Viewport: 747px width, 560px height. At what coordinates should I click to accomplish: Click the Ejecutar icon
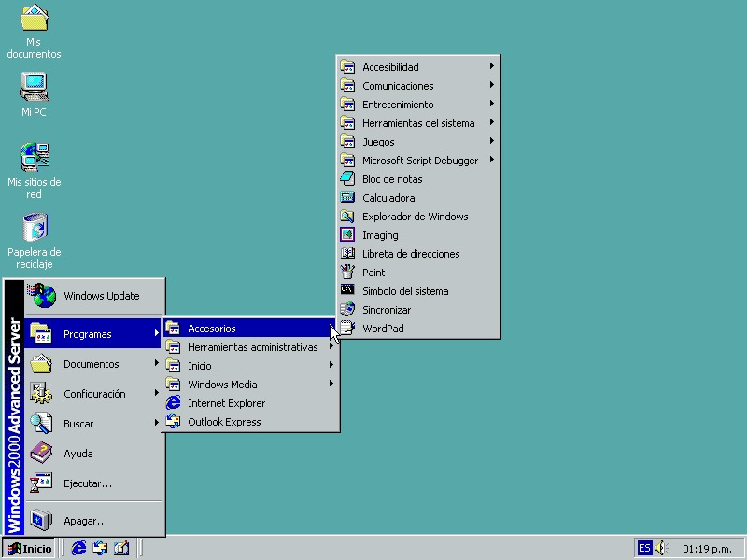[x=41, y=483]
